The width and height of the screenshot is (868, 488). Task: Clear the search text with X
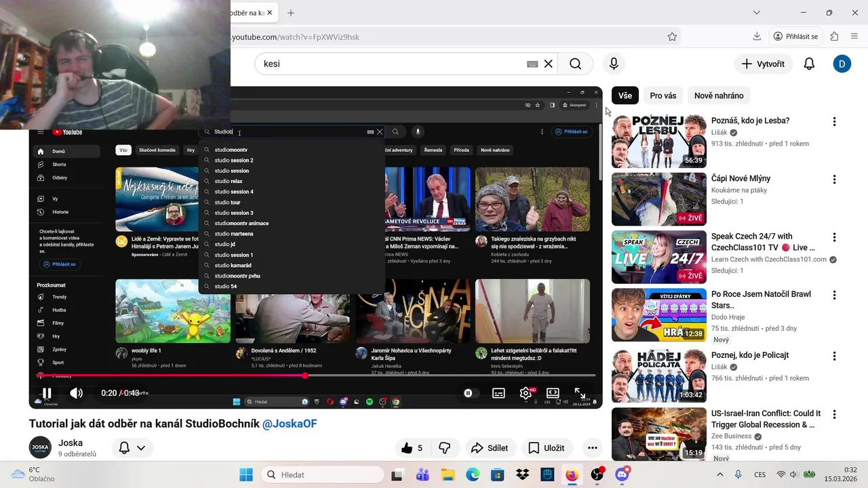tap(549, 64)
